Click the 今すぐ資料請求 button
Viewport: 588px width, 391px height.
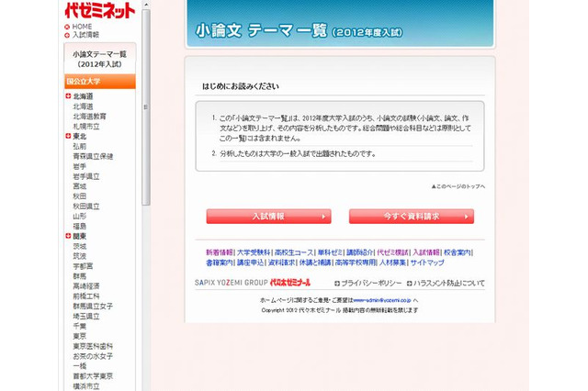point(412,217)
